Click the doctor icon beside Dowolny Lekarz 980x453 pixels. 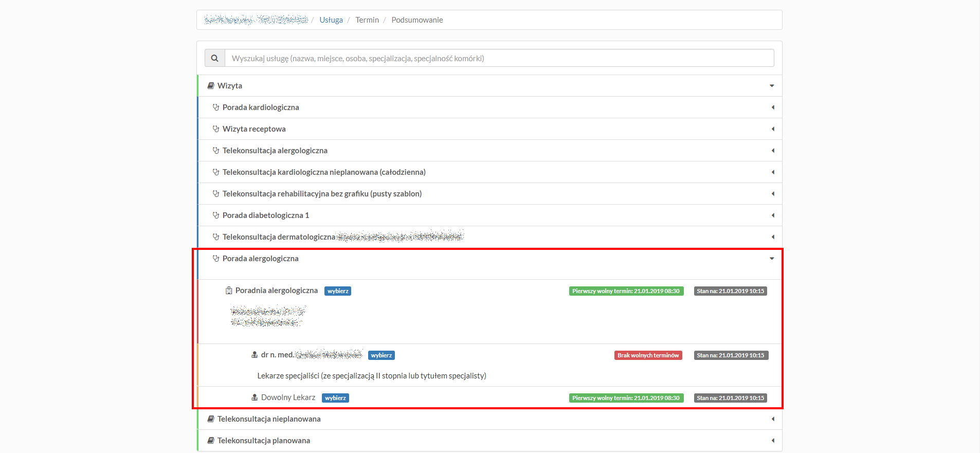[255, 397]
